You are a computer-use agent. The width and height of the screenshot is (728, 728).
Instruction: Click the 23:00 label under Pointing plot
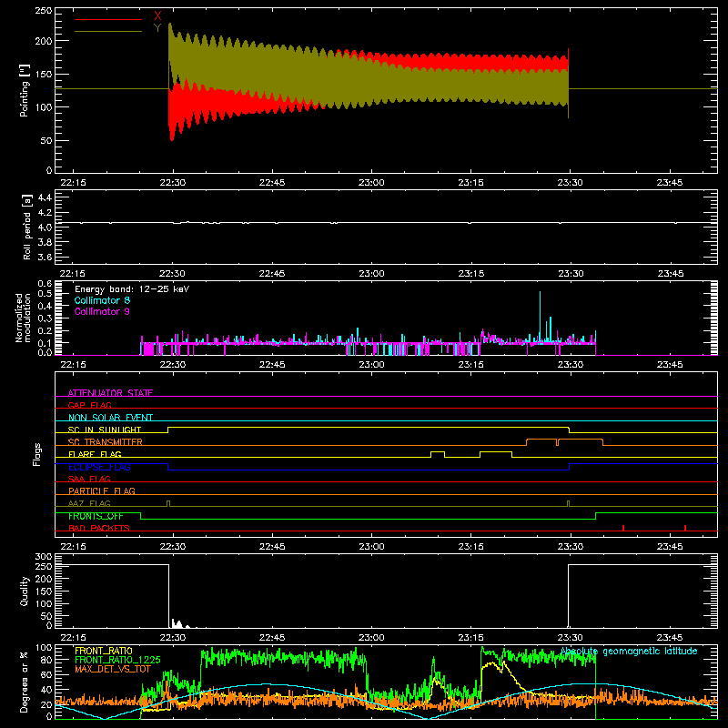coord(371,183)
